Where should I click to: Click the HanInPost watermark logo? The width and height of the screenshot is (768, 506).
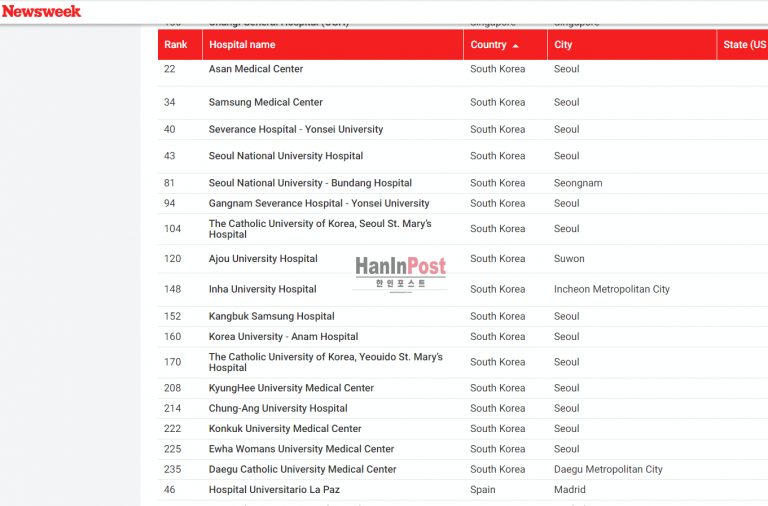click(400, 272)
